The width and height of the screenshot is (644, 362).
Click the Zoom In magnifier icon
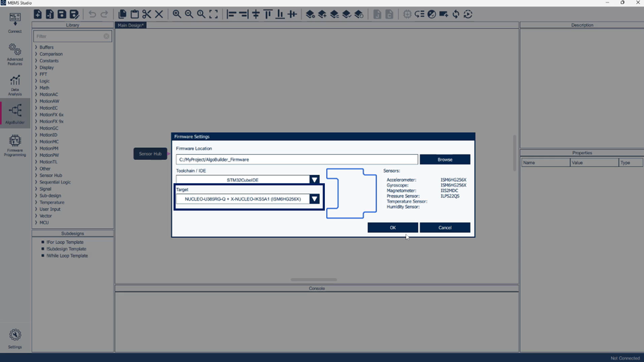(x=177, y=14)
